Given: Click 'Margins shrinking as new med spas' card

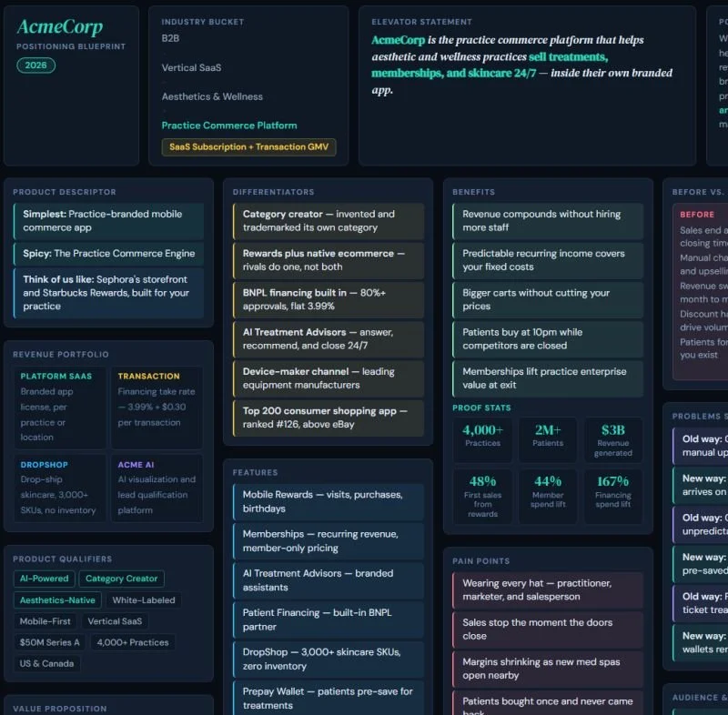Looking at the screenshot, I should [x=548, y=670].
